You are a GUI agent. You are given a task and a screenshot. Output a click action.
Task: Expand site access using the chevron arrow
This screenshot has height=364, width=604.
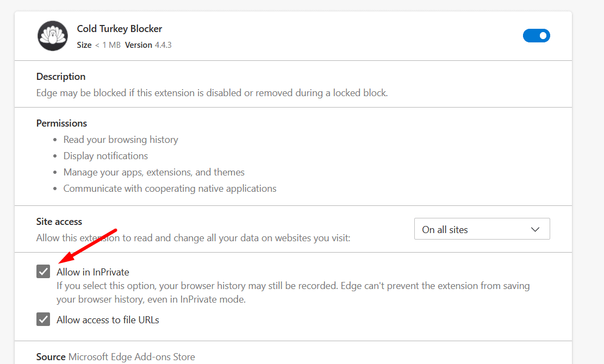click(x=535, y=229)
